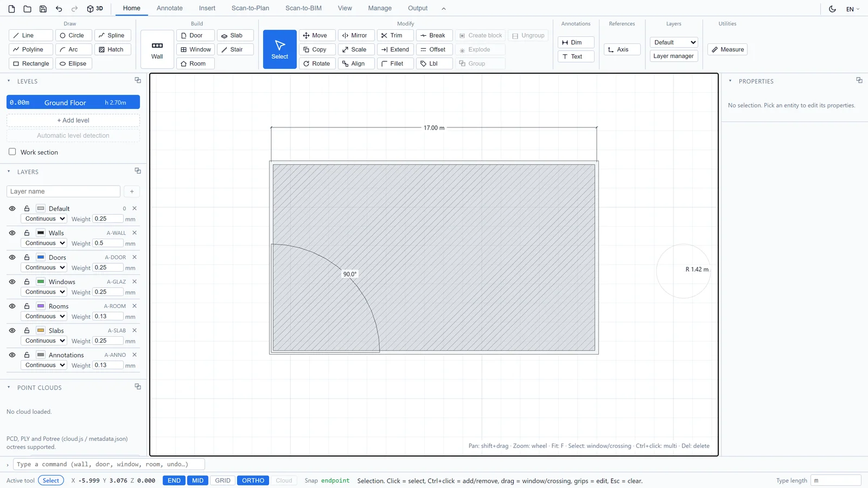Collapse the PROPERTIES panel
The height and width of the screenshot is (488, 868).
click(730, 81)
